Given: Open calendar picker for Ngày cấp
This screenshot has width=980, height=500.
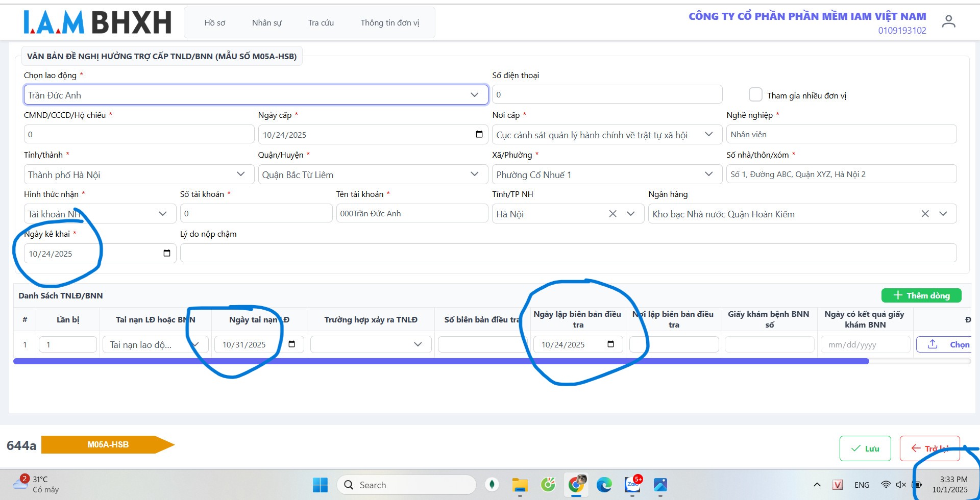Looking at the screenshot, I should click(x=479, y=134).
